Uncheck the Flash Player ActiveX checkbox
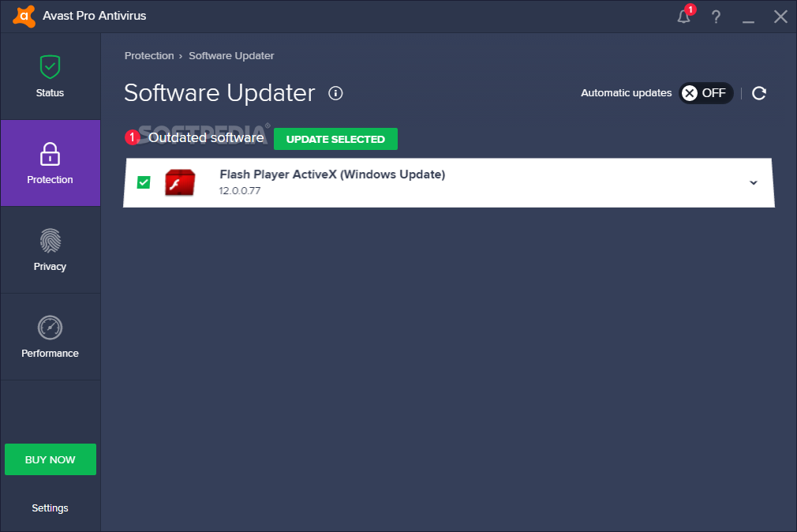797x532 pixels. pos(144,182)
